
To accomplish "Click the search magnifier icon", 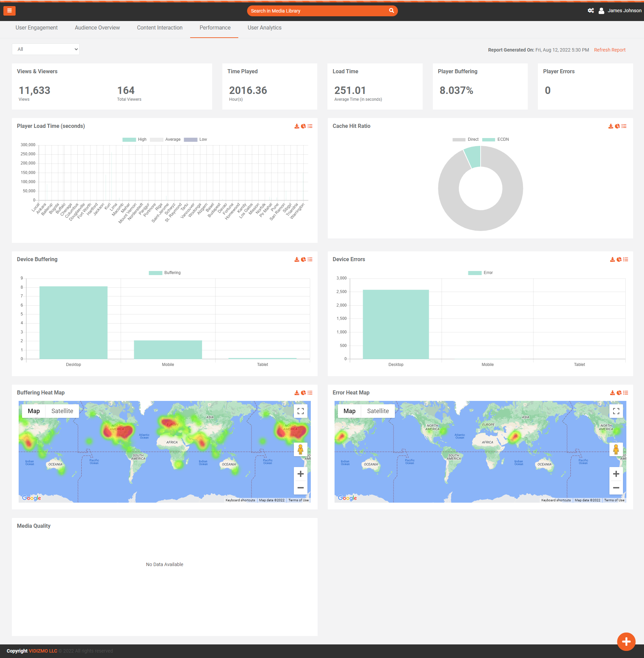I will pyautogui.click(x=391, y=11).
